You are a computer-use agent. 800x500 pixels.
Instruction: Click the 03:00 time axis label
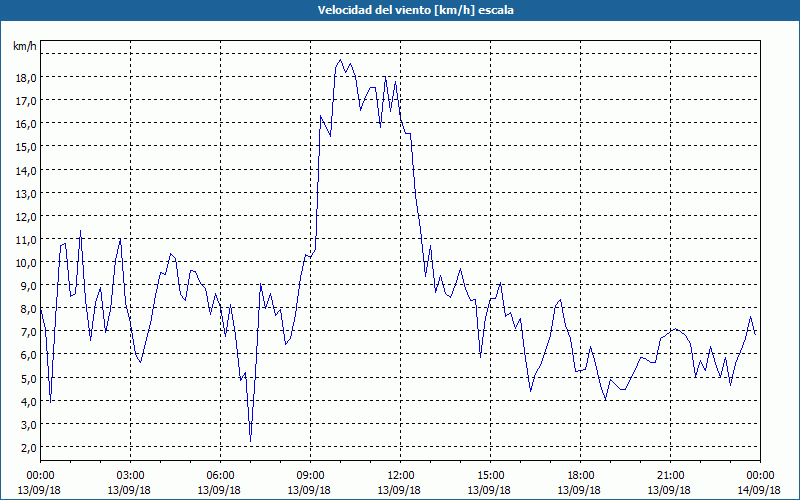click(x=130, y=476)
